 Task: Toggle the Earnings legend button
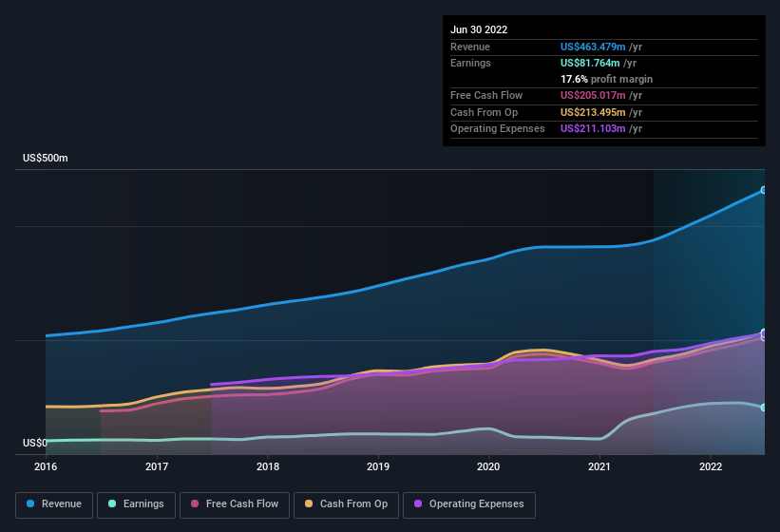click(x=136, y=504)
